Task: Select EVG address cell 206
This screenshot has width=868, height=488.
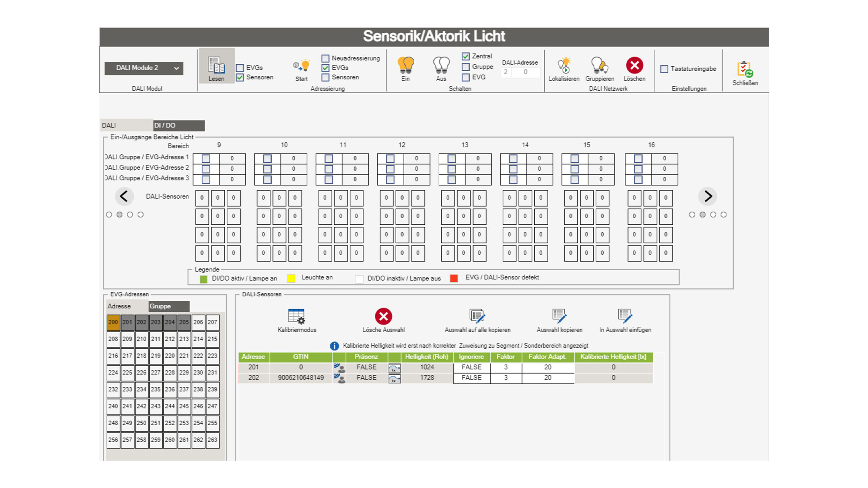Action: pos(198,322)
